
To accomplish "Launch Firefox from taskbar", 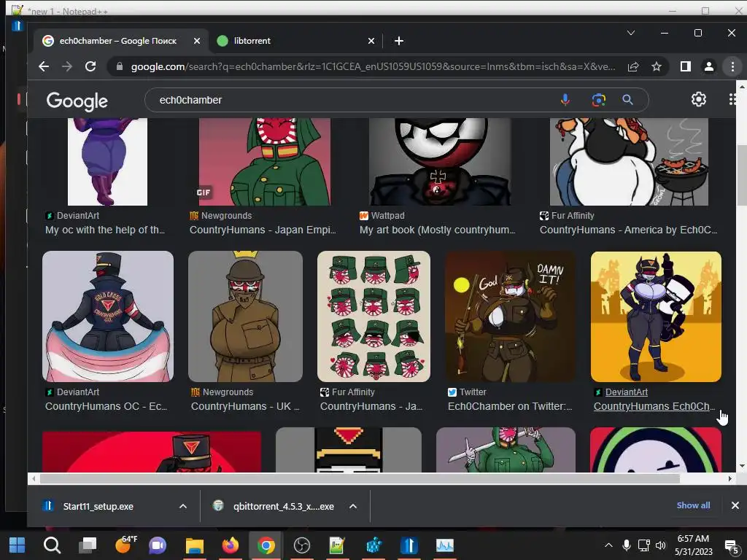I will point(230,545).
